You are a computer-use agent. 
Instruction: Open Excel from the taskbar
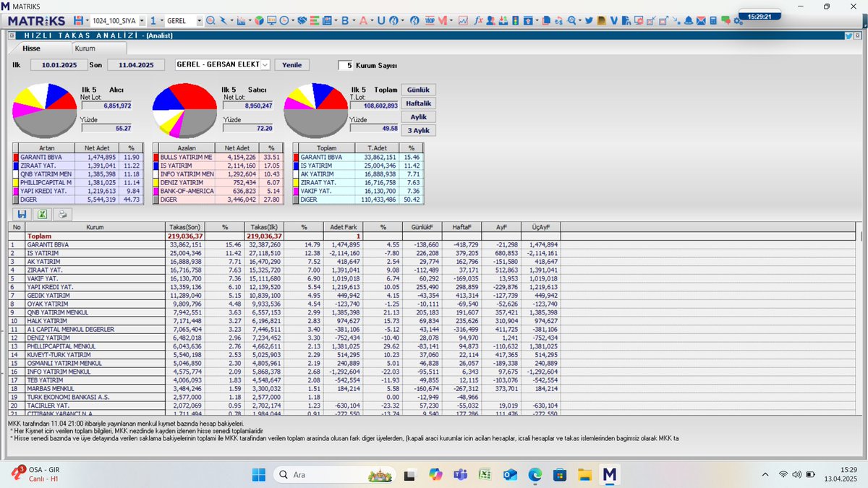click(485, 474)
